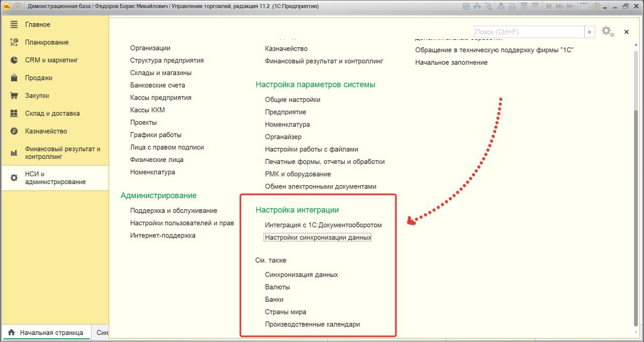The width and height of the screenshot is (644, 342).
Task: Open Интернет-поддержка link
Action: (x=163, y=235)
